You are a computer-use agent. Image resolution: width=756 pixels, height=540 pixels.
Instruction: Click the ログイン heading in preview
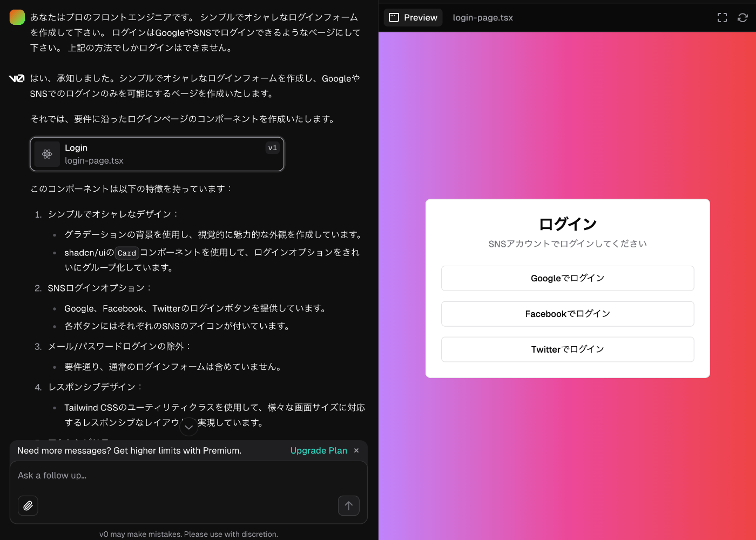pyautogui.click(x=568, y=224)
